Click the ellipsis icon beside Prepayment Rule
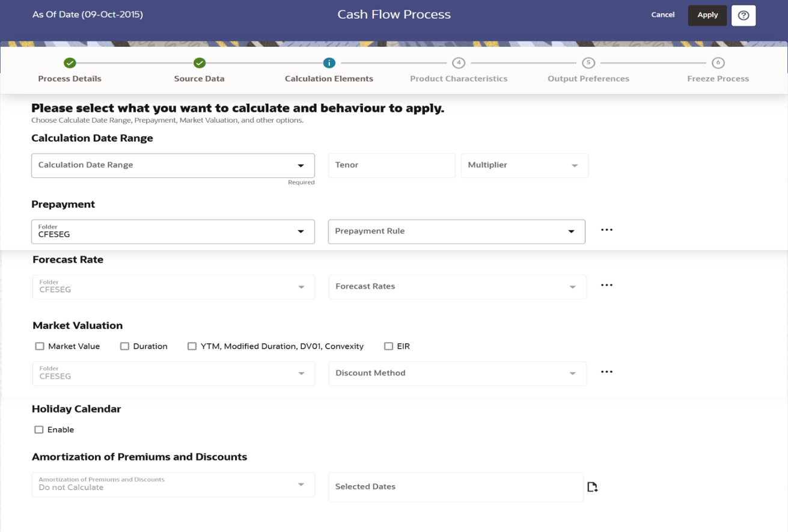The image size is (788, 532). point(606,229)
